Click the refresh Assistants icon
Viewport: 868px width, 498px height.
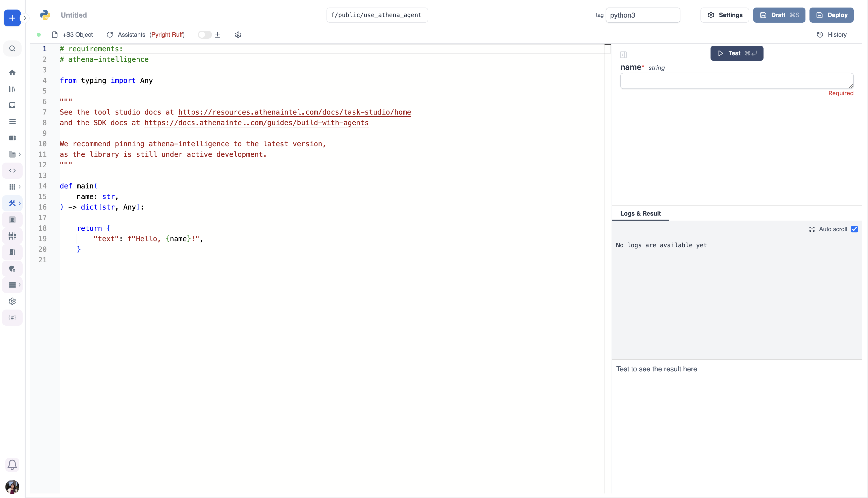pos(110,34)
